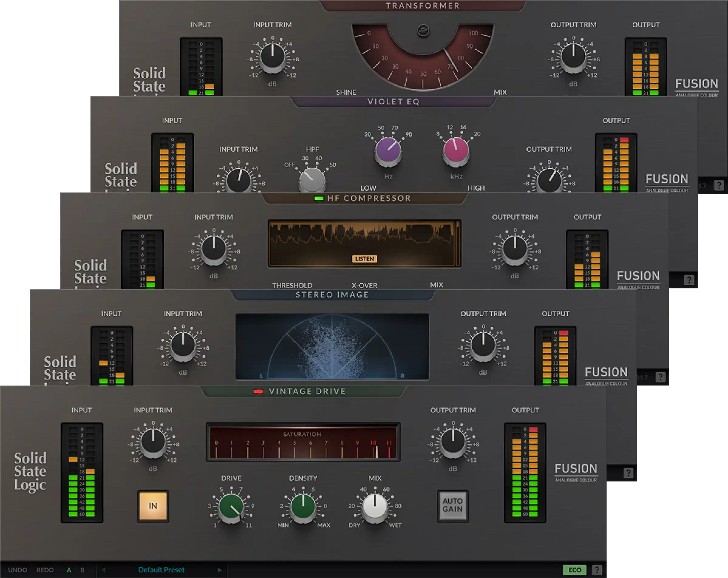Toggle ECO mode
728x578 pixels.
click(x=574, y=570)
